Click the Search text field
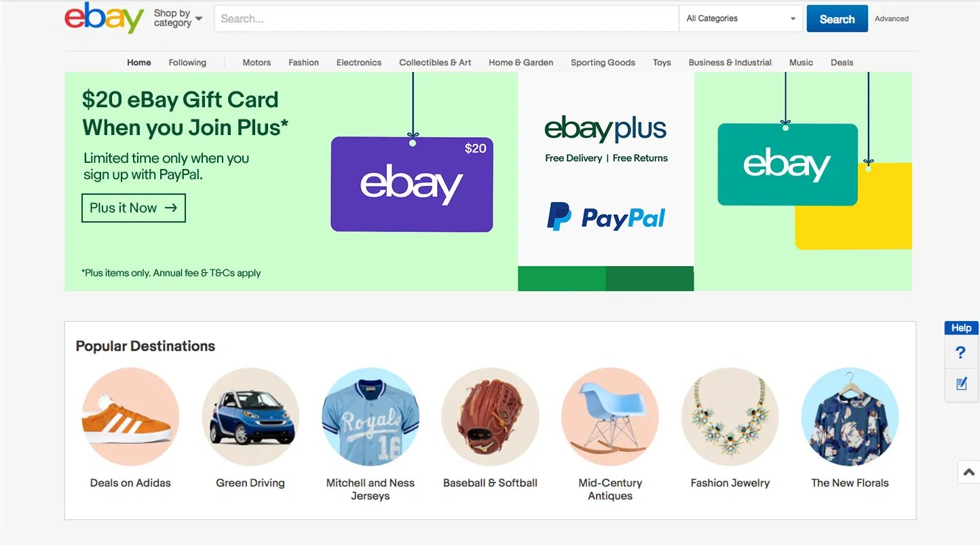 [x=447, y=18]
